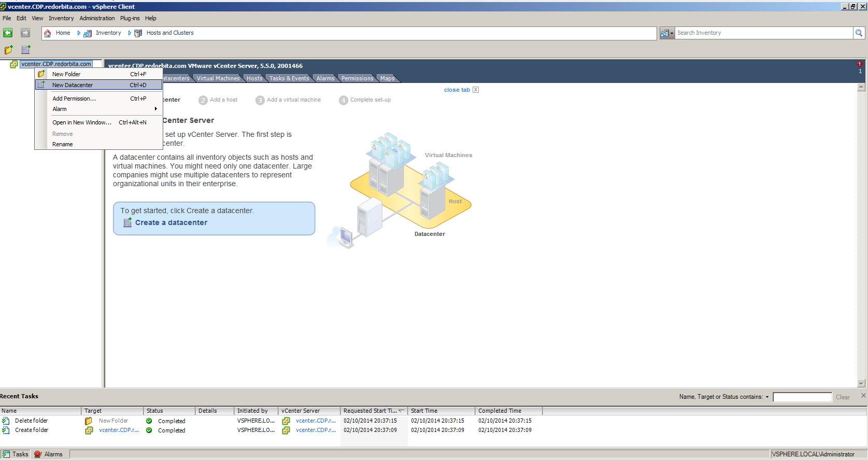Click the Delete folder task icon
The height and width of the screenshot is (461, 868).
coord(6,421)
